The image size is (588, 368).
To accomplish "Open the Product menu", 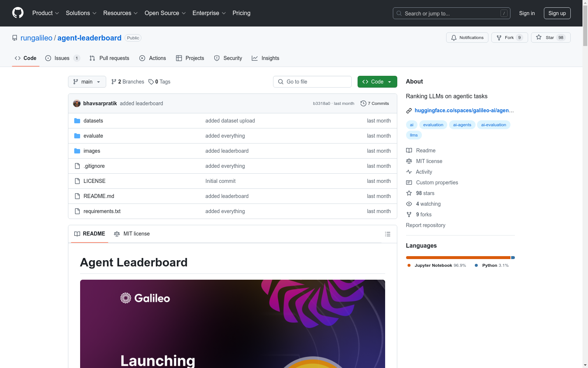I will [x=46, y=13].
